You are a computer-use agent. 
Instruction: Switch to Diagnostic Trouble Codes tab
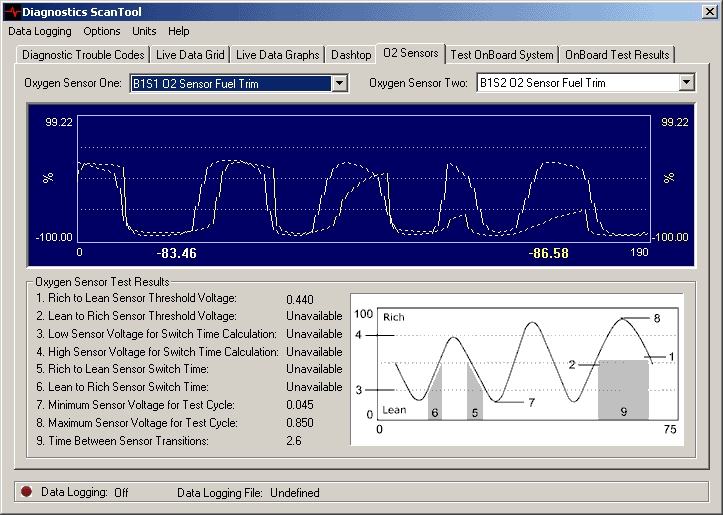(x=84, y=55)
